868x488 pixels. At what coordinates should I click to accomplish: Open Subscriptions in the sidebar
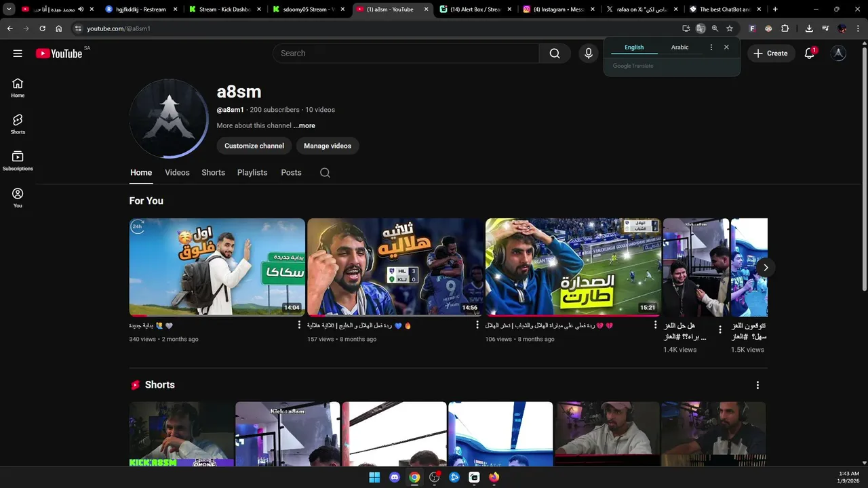pos(18,161)
